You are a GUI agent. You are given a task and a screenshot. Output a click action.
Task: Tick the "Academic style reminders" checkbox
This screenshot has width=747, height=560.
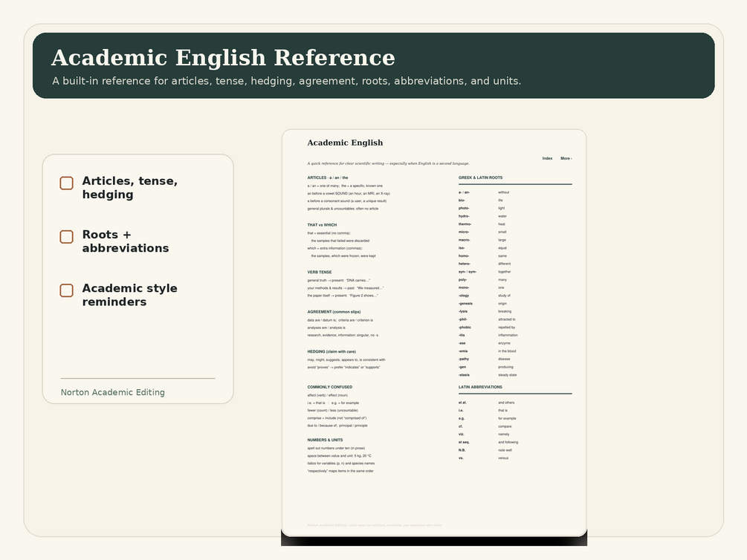67,290
